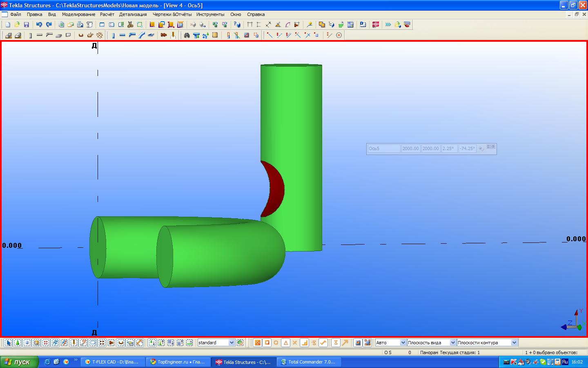Click the concrete pad footing icon
This screenshot has height=368, width=588.
coord(8,36)
